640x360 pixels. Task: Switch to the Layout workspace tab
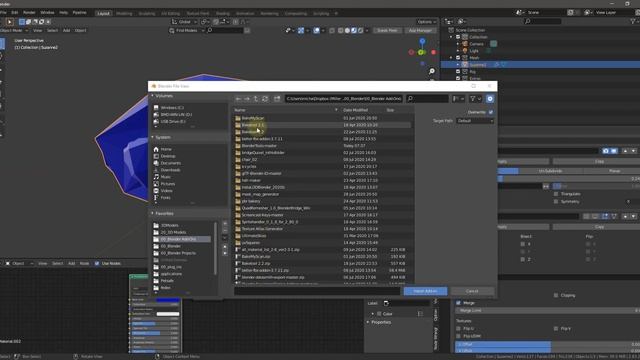click(x=103, y=13)
